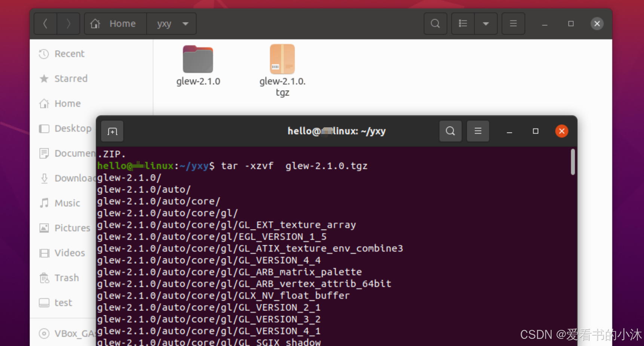Go back in Files window
This screenshot has height=346, width=644.
click(46, 24)
